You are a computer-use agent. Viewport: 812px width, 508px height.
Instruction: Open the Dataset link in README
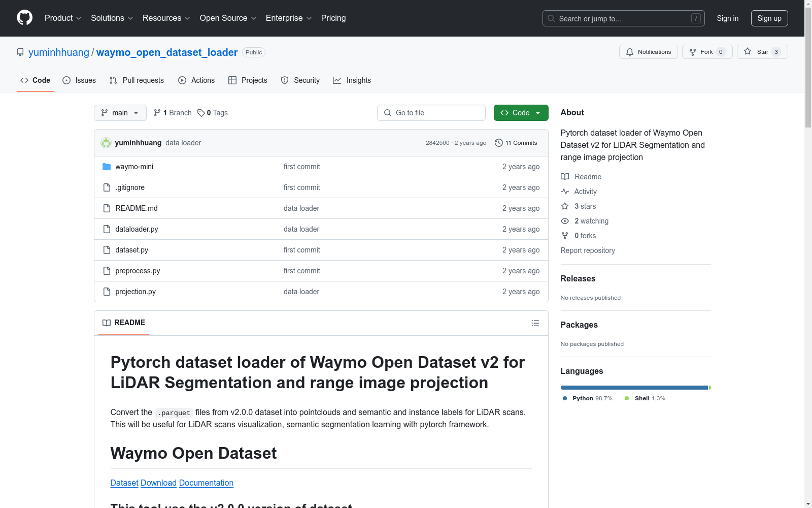(x=124, y=483)
